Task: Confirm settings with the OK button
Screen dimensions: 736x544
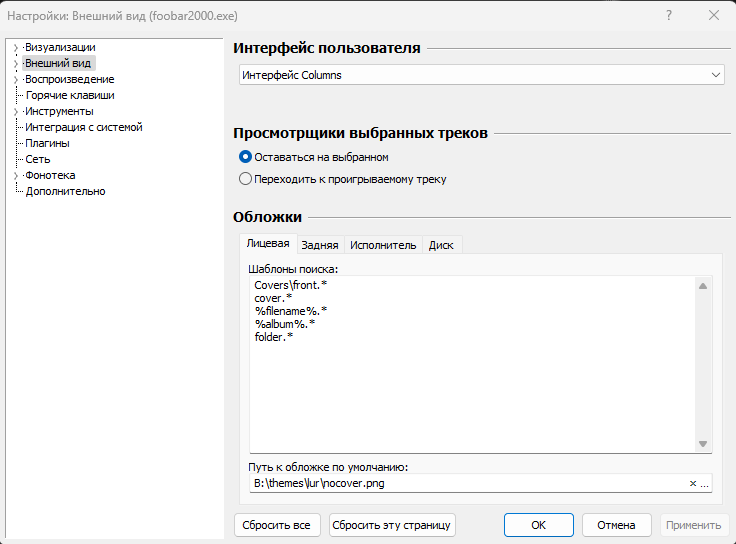Action: click(538, 525)
